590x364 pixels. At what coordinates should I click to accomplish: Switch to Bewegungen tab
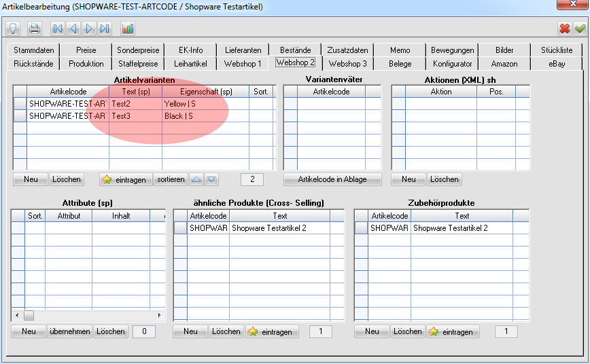click(x=452, y=50)
